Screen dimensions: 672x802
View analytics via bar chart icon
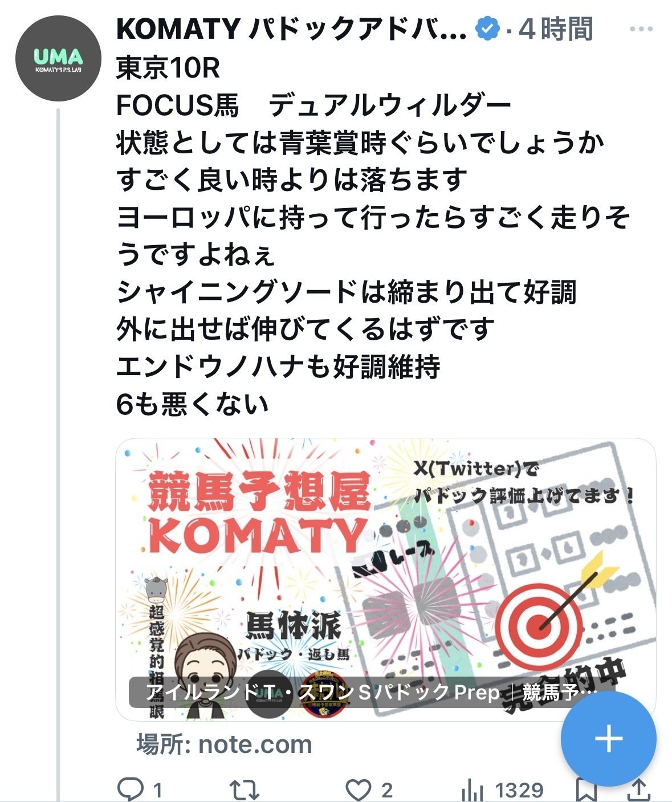(x=472, y=789)
